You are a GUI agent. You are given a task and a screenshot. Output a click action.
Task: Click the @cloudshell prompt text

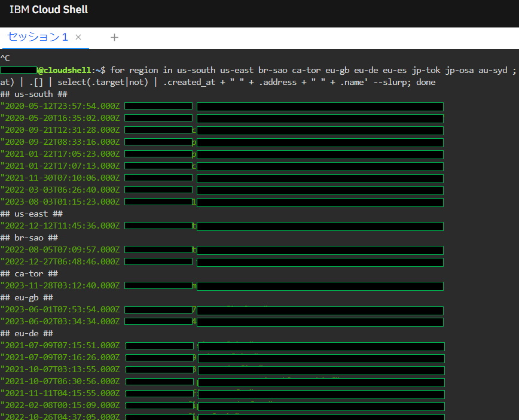pos(65,70)
